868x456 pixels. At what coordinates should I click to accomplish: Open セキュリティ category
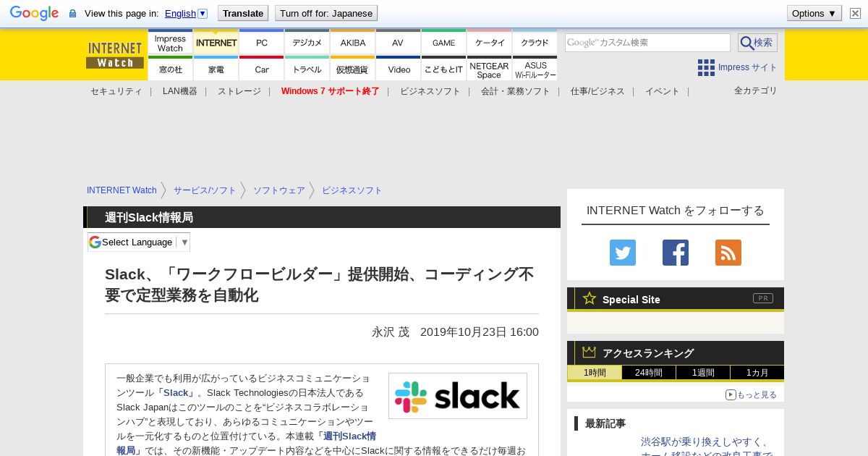(x=116, y=91)
